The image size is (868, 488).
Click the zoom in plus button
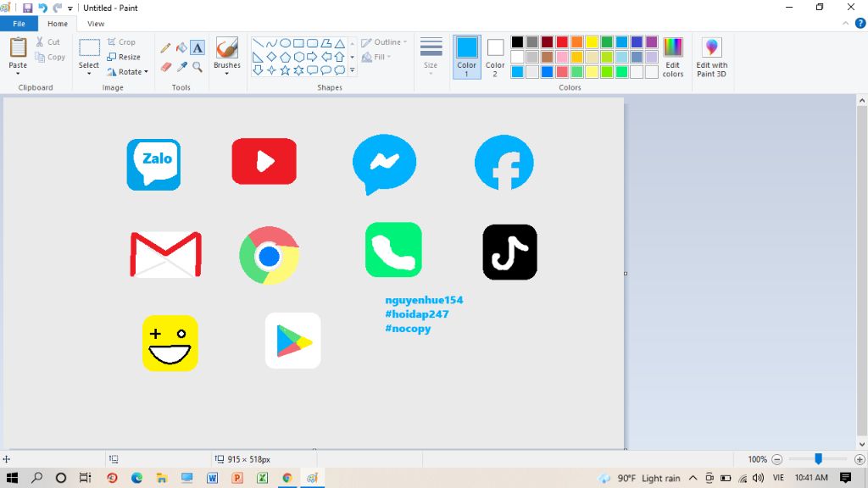[860, 459]
